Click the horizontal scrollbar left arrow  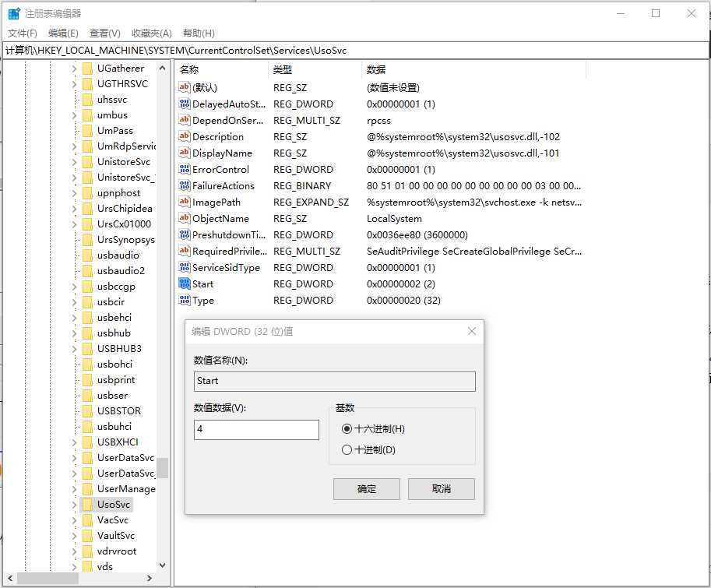(x=10, y=578)
